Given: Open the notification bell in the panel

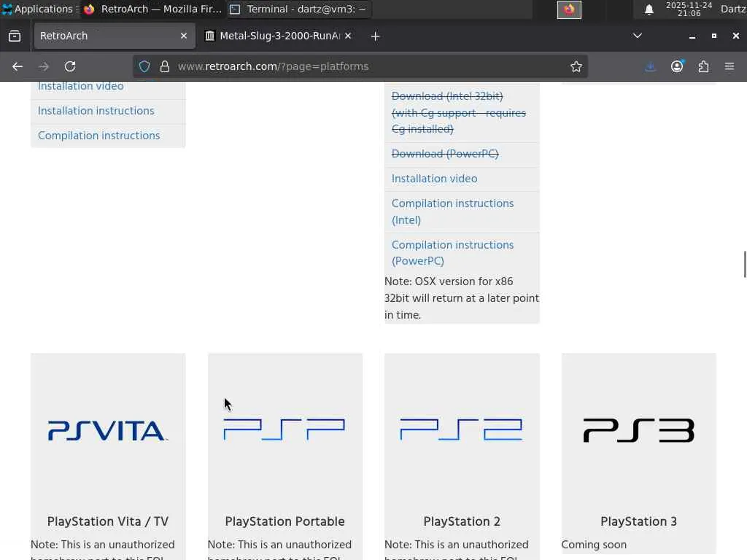Looking at the screenshot, I should click(649, 9).
